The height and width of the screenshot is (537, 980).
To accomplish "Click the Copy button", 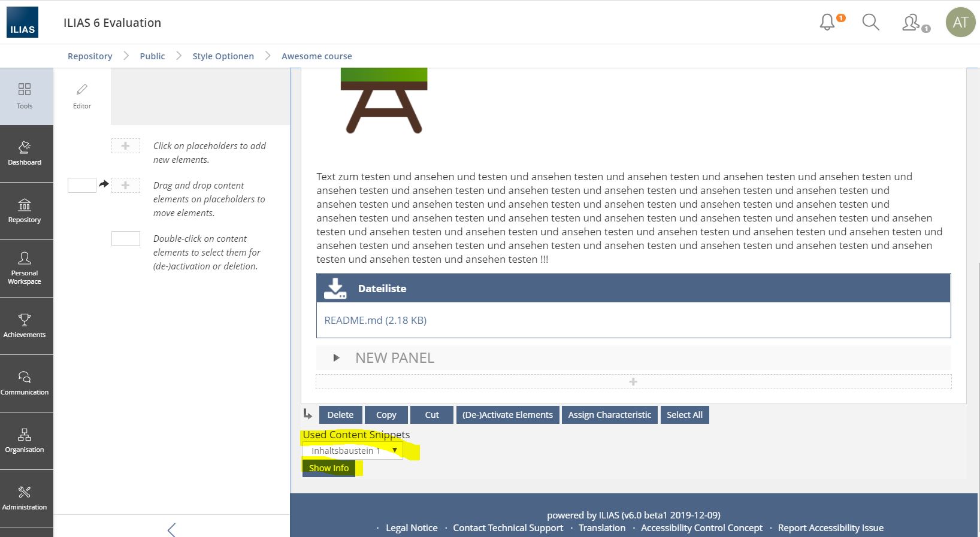I will [386, 415].
